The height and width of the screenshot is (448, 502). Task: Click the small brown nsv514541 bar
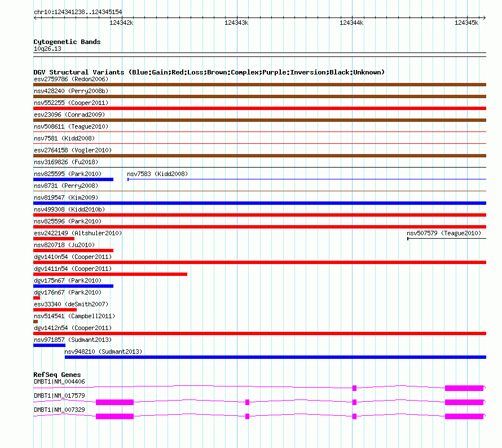[36, 322]
